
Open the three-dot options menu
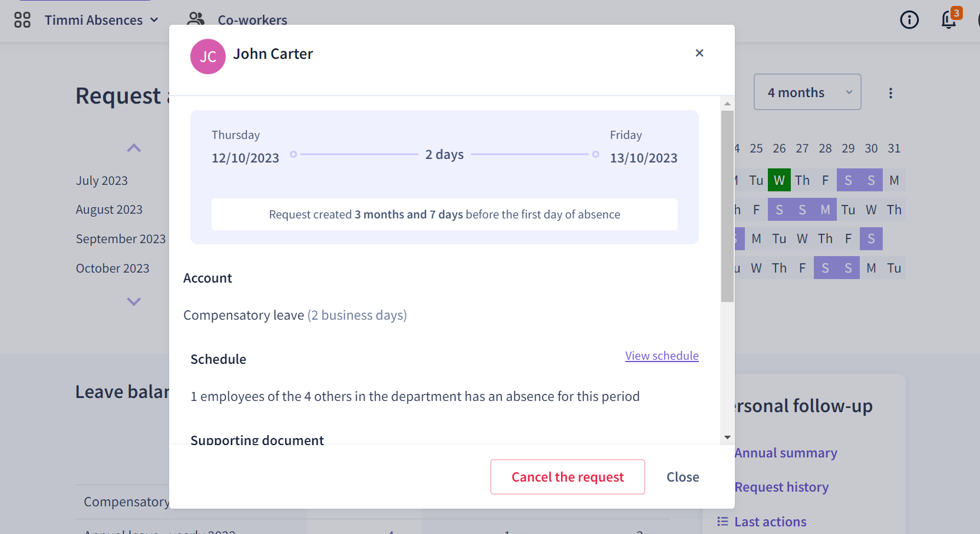890,93
